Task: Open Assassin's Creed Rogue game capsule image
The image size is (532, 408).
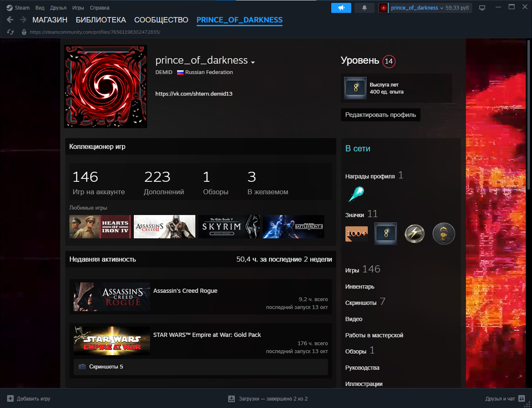Action: click(x=112, y=297)
